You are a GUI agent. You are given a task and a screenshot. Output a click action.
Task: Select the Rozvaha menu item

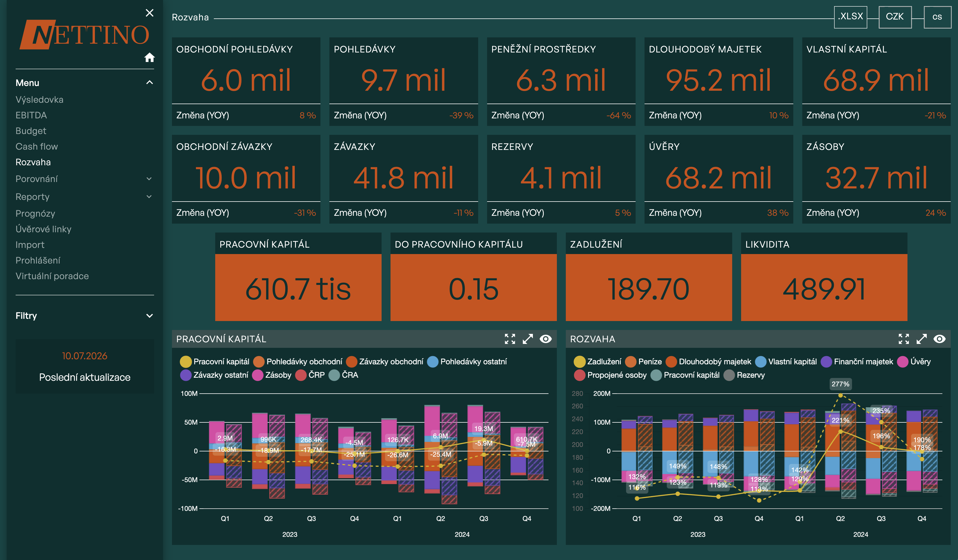[33, 162]
